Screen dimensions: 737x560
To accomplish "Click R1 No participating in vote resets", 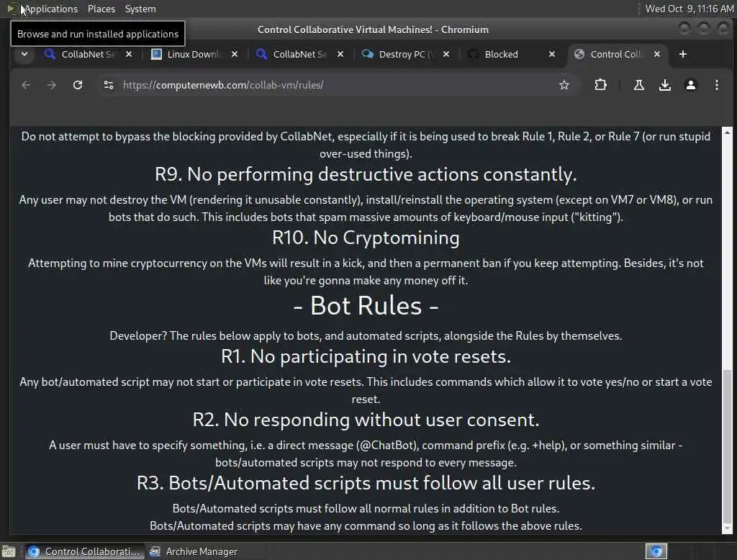I will click(366, 356).
